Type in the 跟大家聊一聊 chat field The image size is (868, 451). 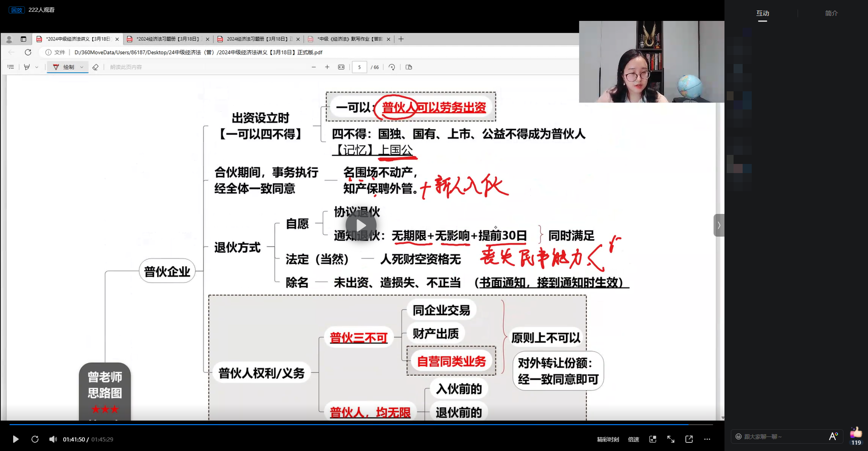[x=781, y=436]
